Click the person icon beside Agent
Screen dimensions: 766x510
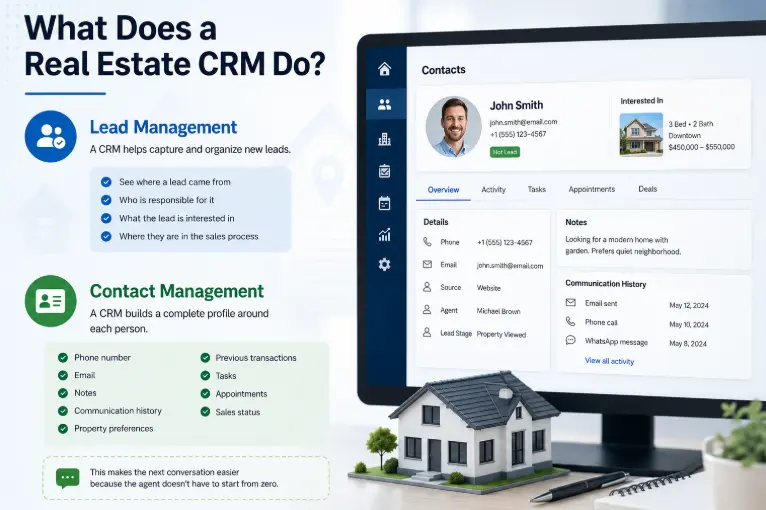coord(427,310)
